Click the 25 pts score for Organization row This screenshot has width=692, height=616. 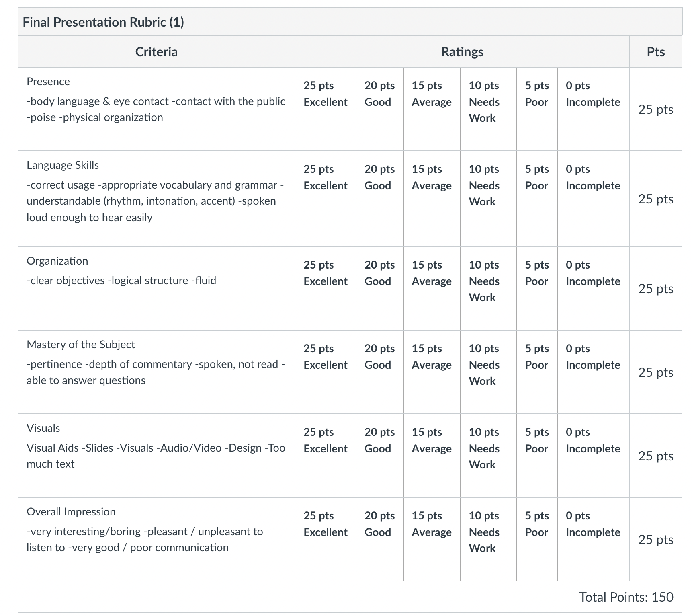click(x=656, y=289)
